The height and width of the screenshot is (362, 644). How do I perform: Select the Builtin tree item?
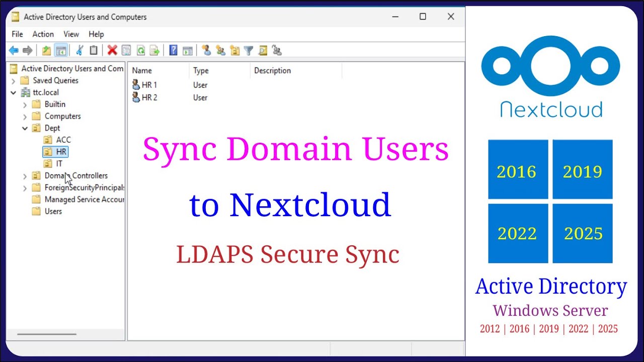(x=55, y=104)
